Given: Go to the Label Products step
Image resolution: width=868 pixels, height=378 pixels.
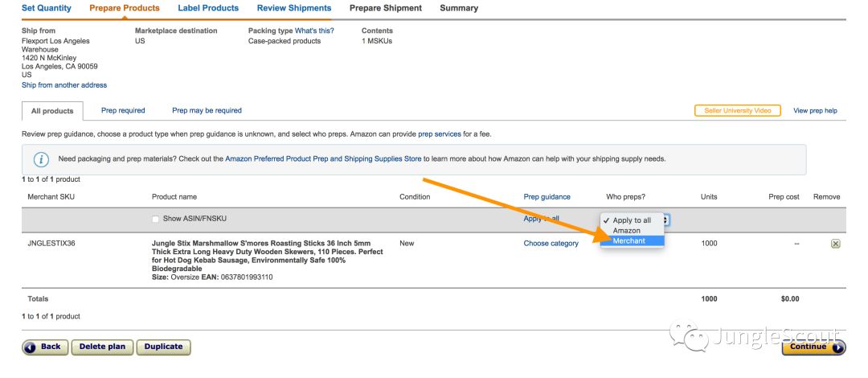Looking at the screenshot, I should (x=208, y=8).
